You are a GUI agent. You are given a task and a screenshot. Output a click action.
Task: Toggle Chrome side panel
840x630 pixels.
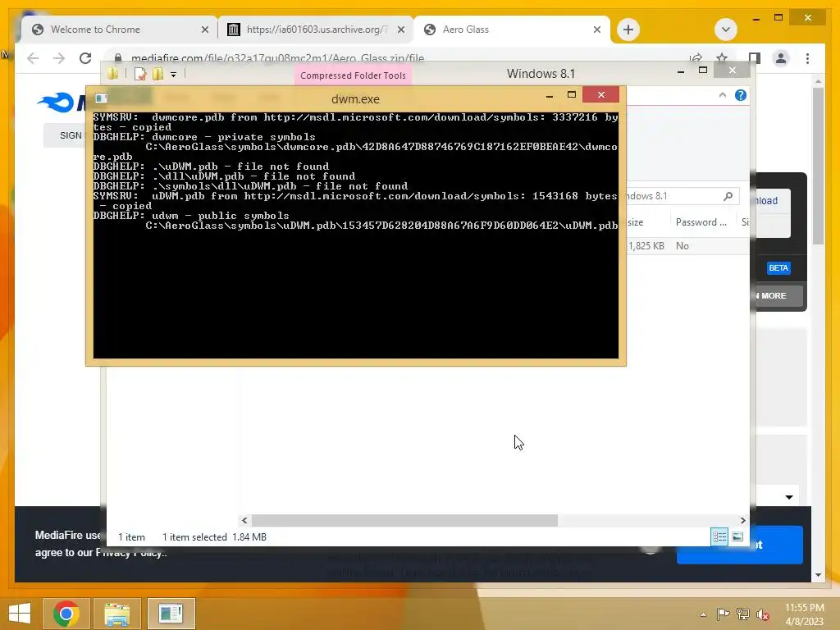(x=755, y=58)
